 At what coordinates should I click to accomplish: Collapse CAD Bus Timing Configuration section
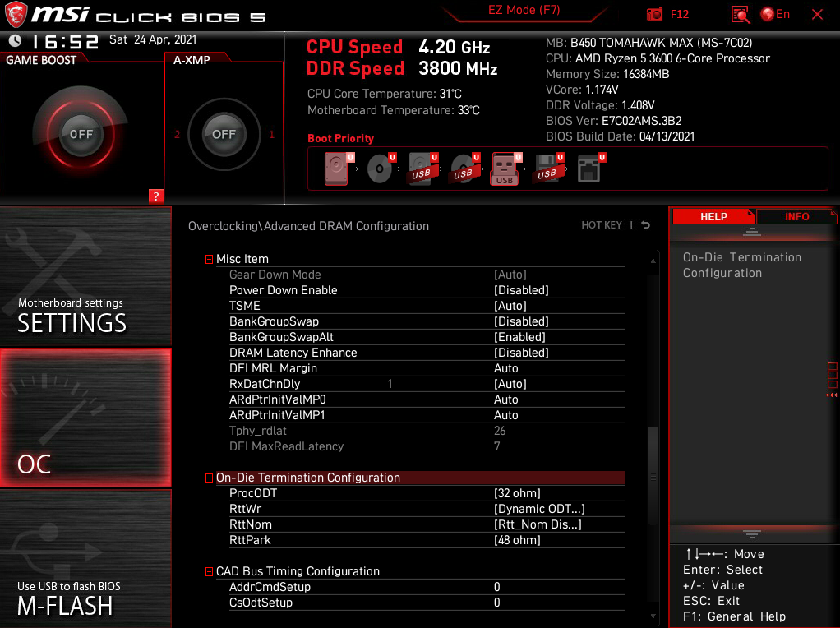click(209, 572)
